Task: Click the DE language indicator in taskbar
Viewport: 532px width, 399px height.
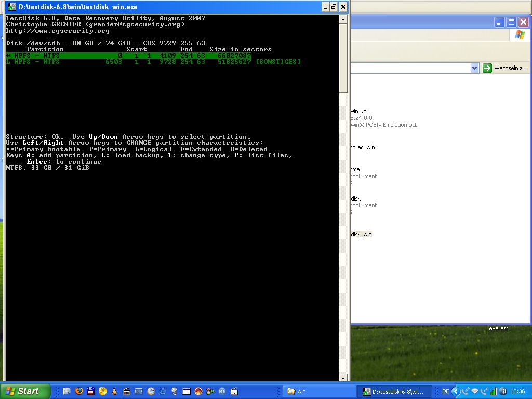Action: point(445,392)
